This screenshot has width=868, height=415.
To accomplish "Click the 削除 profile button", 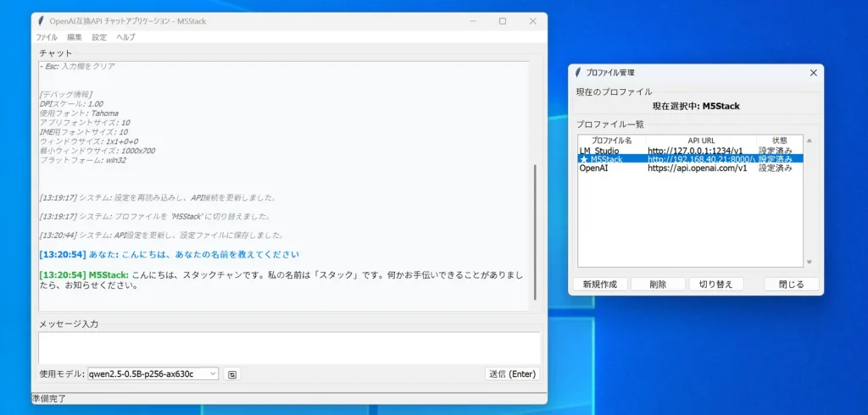I will point(658,285).
